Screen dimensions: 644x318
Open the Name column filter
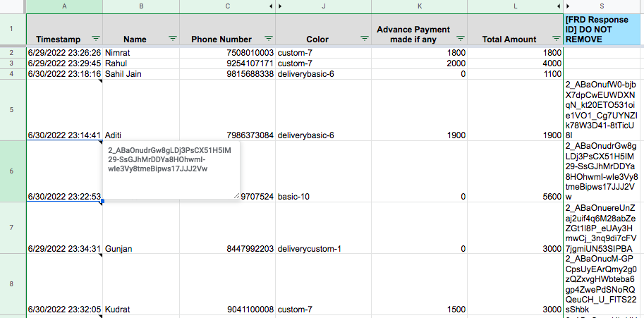(173, 39)
